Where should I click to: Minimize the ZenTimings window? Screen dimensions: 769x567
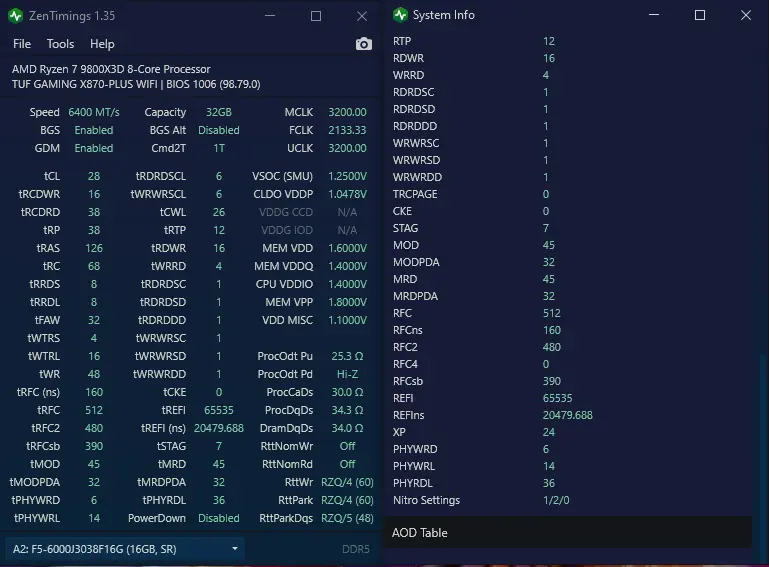[x=270, y=16]
